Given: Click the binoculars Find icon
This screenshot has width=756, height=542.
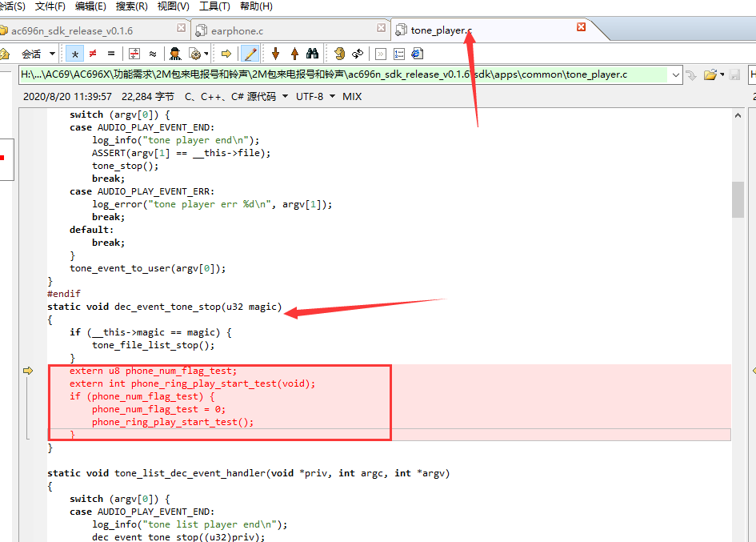Looking at the screenshot, I should 313,54.
